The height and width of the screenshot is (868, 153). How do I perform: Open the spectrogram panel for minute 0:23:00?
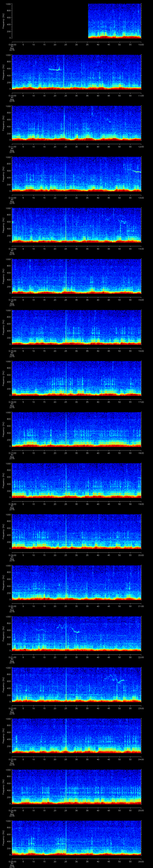tap(77, 736)
